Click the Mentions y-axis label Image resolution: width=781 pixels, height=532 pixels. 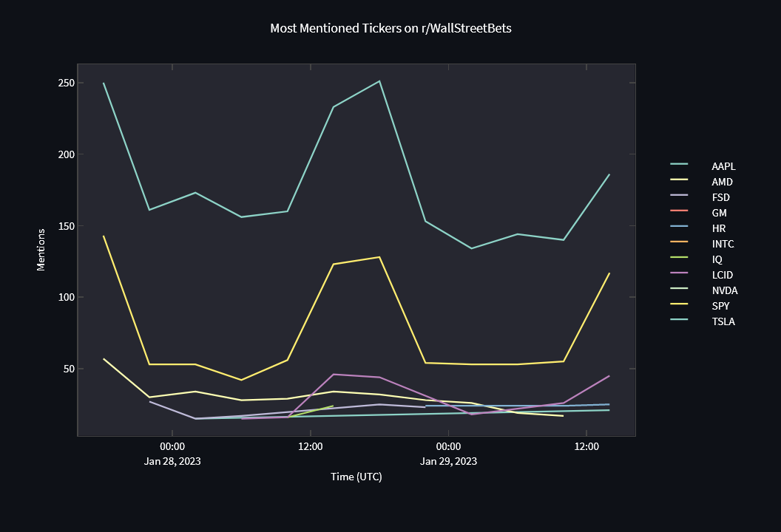point(41,250)
